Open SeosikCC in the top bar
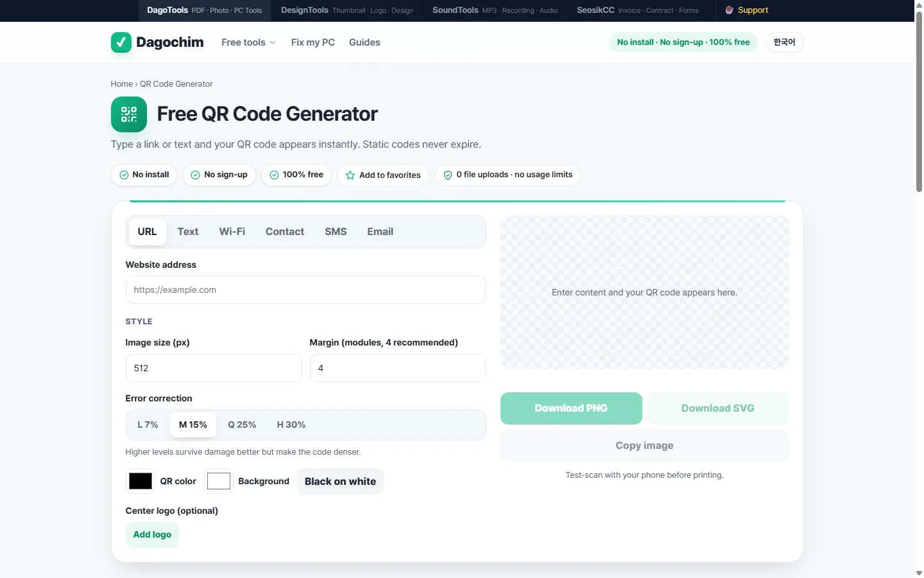This screenshot has width=924, height=578. click(x=638, y=10)
